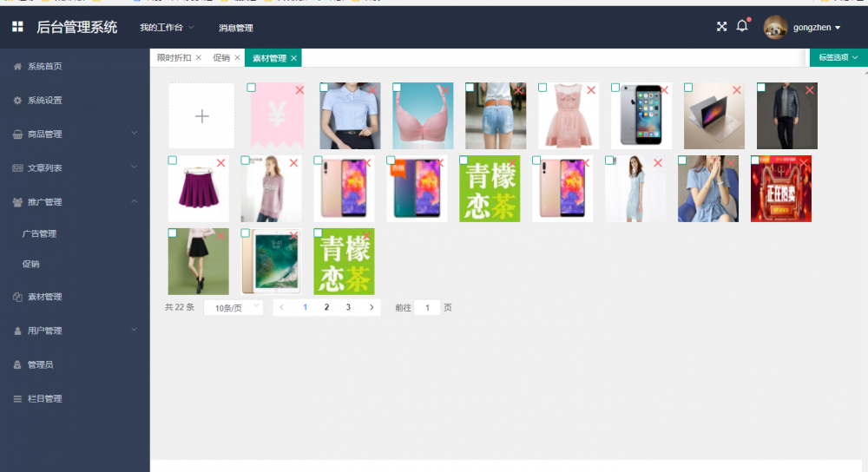Delete the black skirt on green background image

pos(220,236)
